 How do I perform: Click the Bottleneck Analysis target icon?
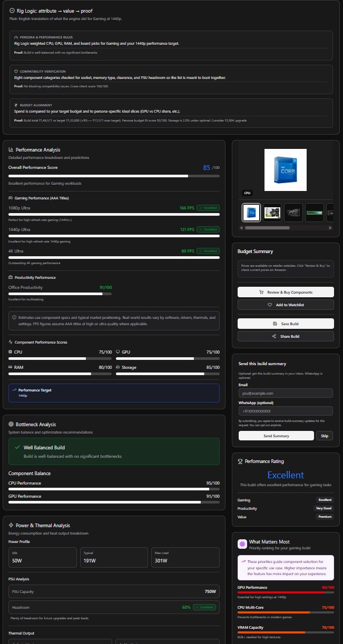(x=11, y=424)
